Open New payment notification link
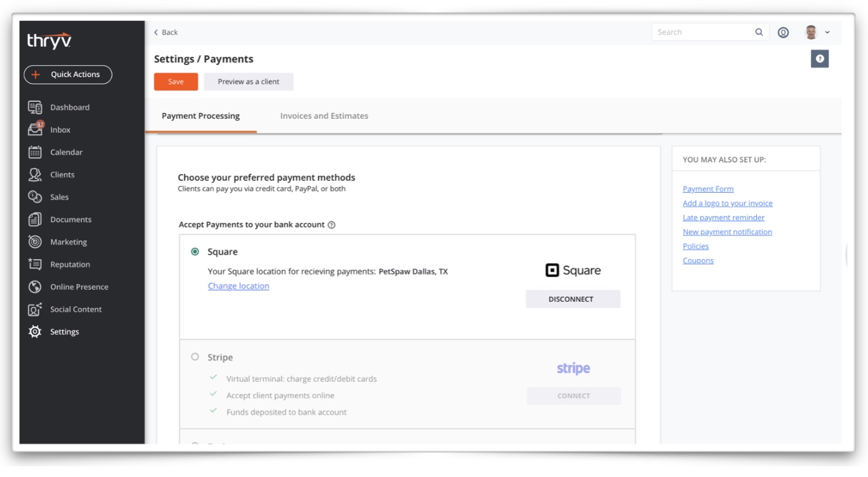The image size is (868, 477). pyautogui.click(x=727, y=232)
